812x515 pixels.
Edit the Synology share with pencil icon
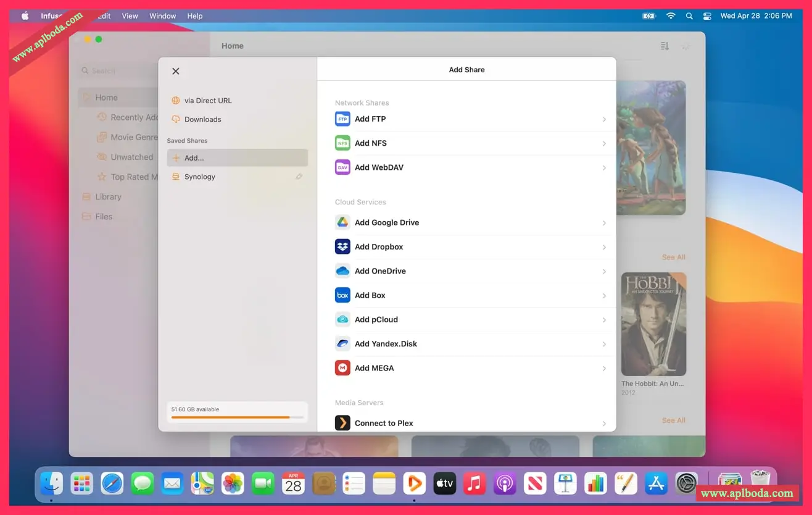tap(299, 177)
